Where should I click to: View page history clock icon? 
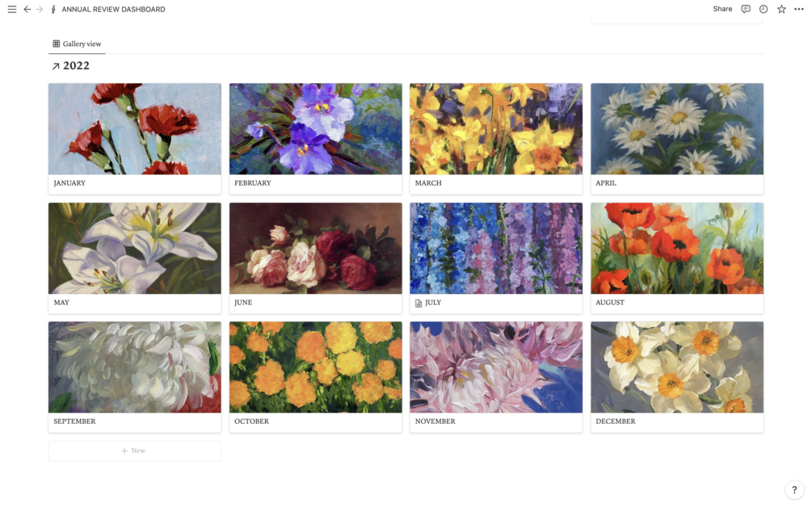tap(764, 9)
